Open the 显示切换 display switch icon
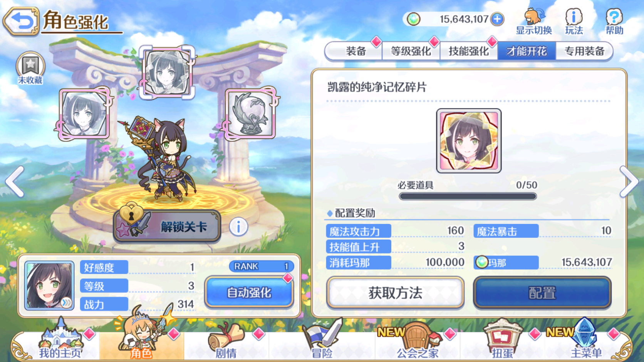This screenshot has width=644, height=362. click(x=534, y=22)
